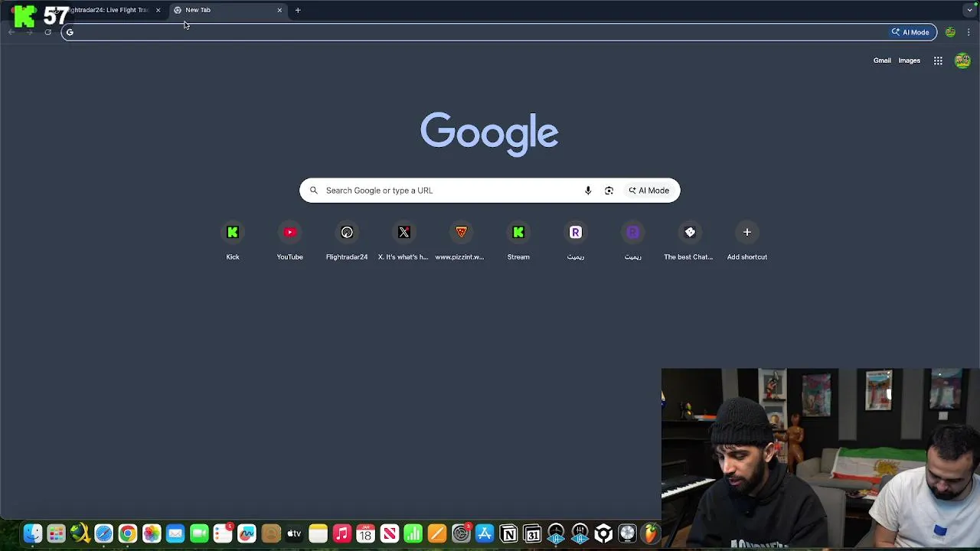
Task: Open App Store from the dock
Action: pos(485,533)
